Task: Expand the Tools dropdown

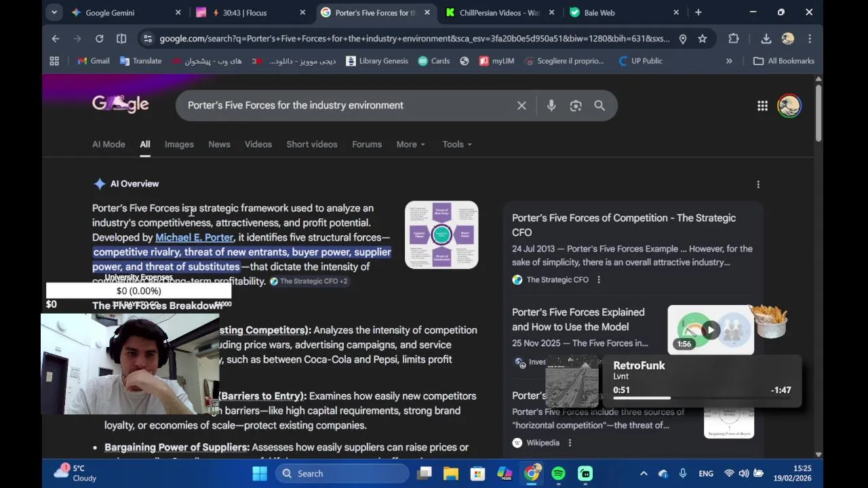Action: pos(457,144)
